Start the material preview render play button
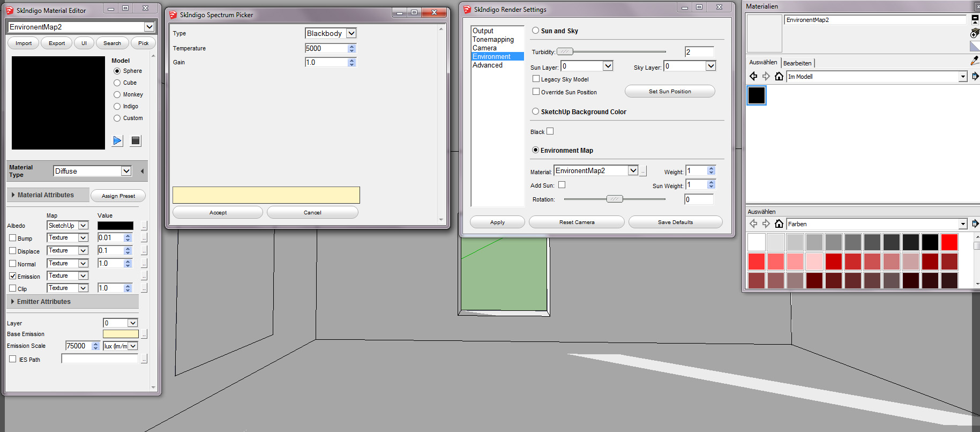Screen dimensions: 980x432 [117, 140]
